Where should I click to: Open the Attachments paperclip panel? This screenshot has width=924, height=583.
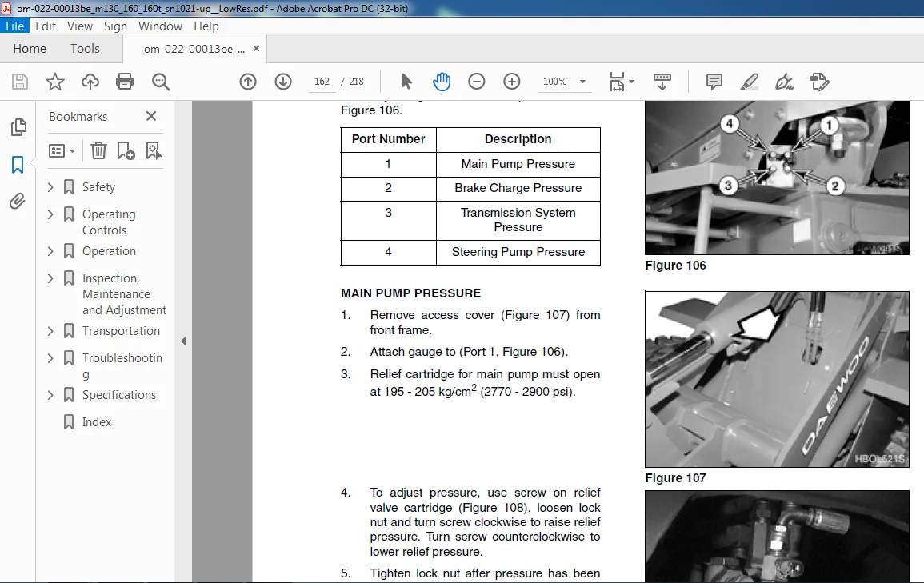tap(18, 202)
